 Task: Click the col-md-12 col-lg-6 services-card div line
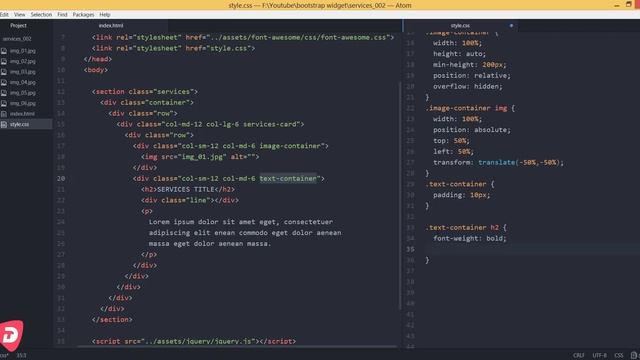[x=210, y=124]
